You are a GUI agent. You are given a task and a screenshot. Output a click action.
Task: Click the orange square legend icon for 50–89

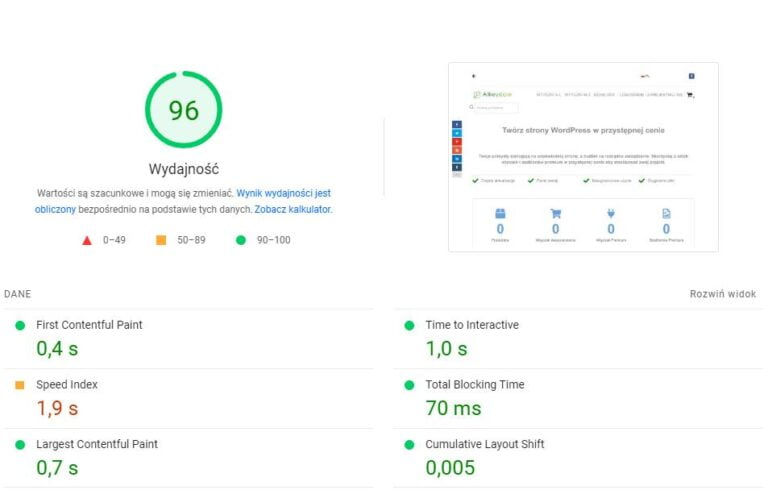pyautogui.click(x=161, y=240)
